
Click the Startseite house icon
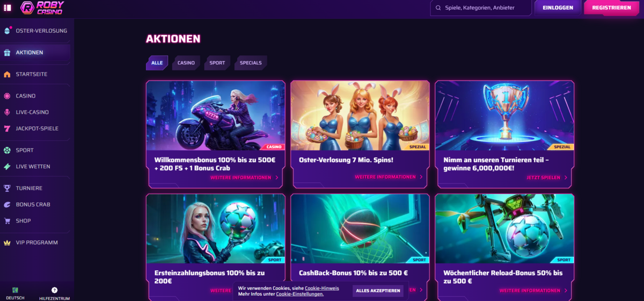7,74
